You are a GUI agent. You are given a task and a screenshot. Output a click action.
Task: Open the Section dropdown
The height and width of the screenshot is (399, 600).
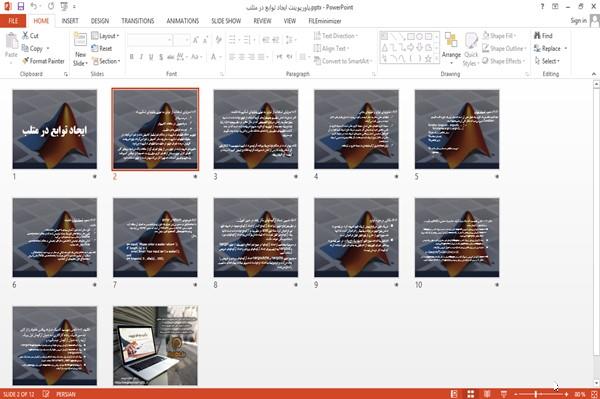pyautogui.click(x=106, y=61)
